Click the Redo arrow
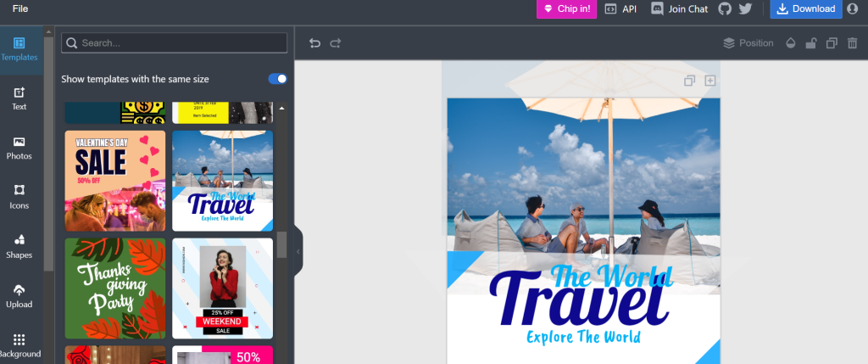868x364 pixels. pos(336,43)
